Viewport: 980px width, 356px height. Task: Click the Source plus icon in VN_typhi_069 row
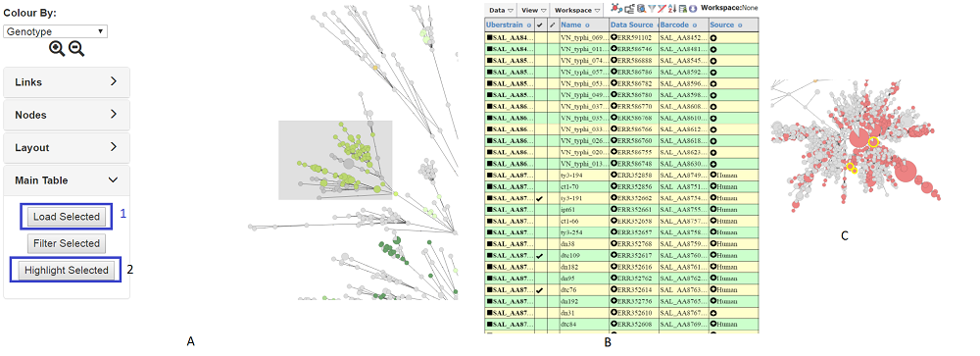pos(713,37)
